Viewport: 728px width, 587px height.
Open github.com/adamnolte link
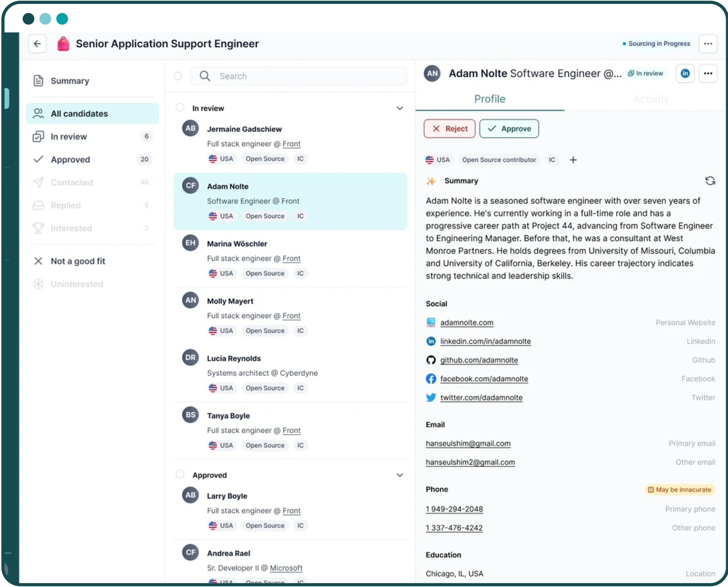tap(479, 360)
